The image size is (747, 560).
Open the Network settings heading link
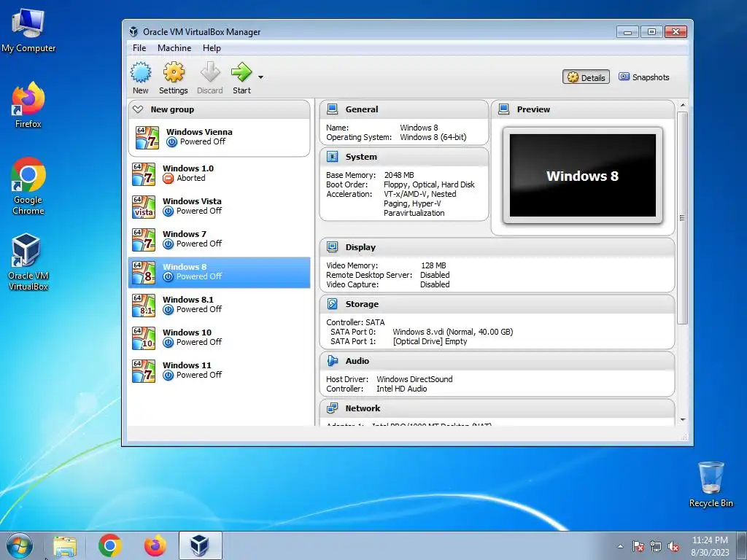363,408
